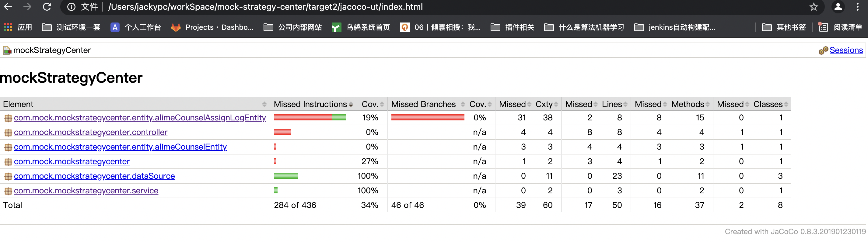Reload the JaCoCo report page
Image resolution: width=868 pixels, height=242 pixels.
click(47, 7)
